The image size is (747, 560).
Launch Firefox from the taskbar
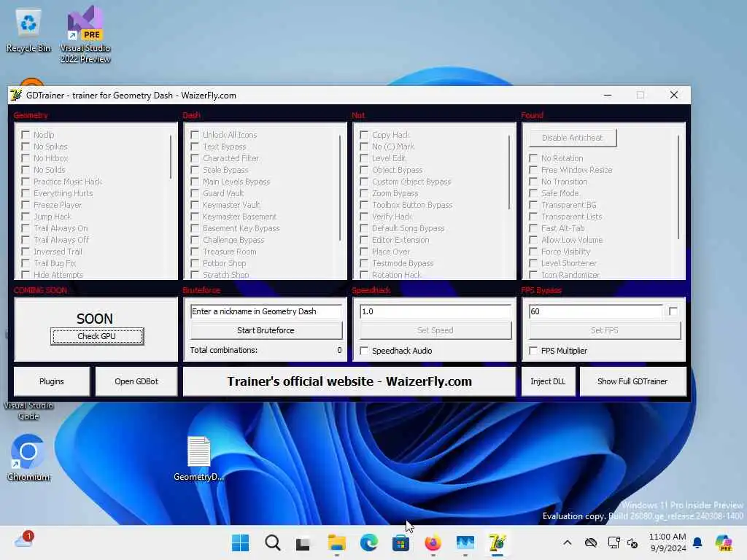[x=433, y=542]
